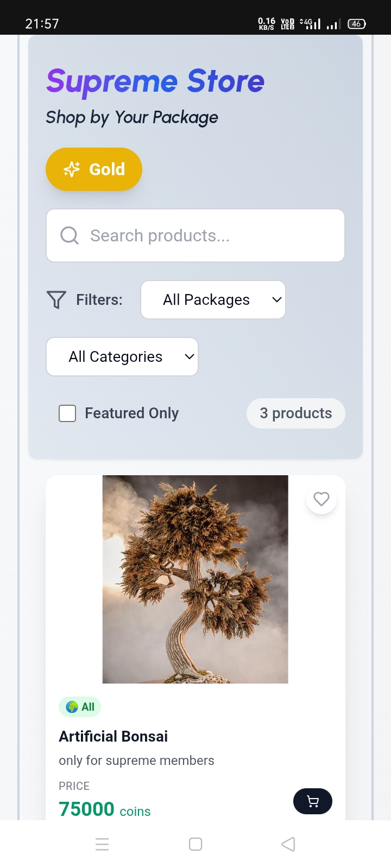Image resolution: width=391 pixels, height=868 pixels.
Task: Tap the 3 products count pill
Action: pos(295,413)
